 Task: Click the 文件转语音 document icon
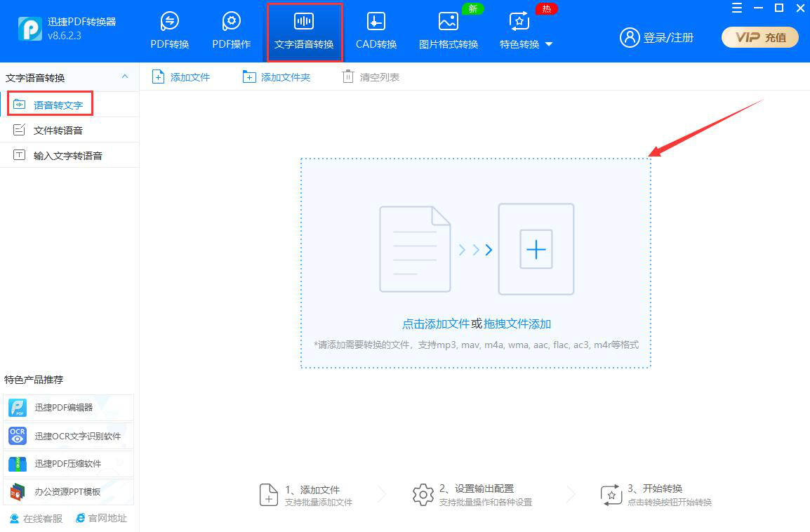[19, 130]
